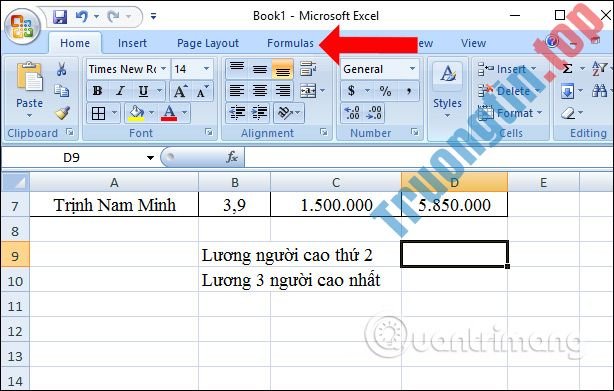Apply fill color with paint bucket
Viewport: 614px width, 391px height.
click(x=136, y=114)
